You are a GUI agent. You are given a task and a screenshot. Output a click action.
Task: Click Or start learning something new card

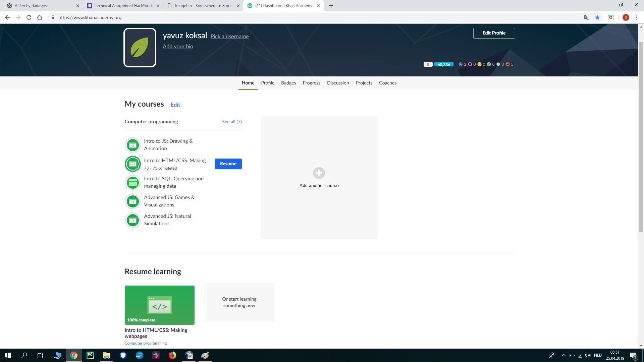point(239,302)
